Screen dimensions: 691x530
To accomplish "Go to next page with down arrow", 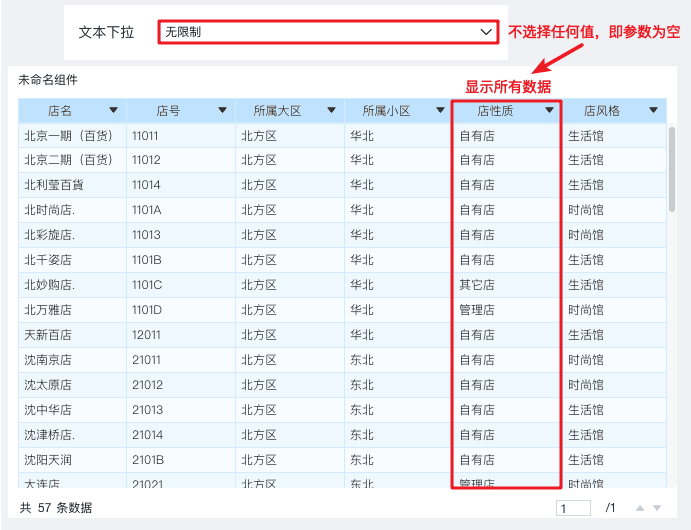I will [x=657, y=508].
